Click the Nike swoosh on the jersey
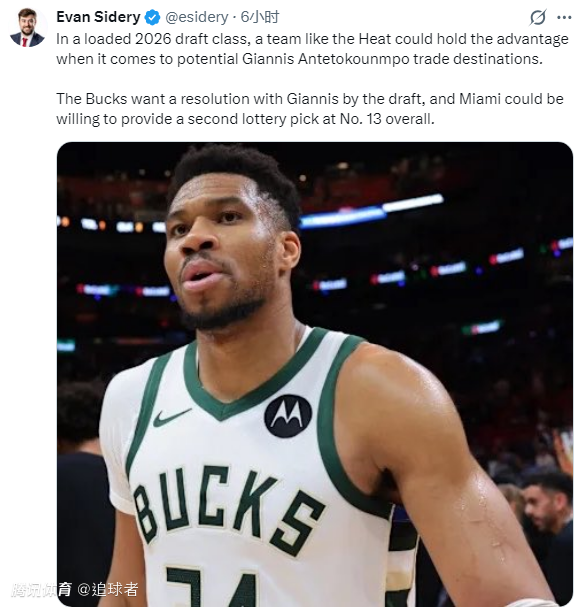This screenshot has width=582, height=607. (172, 417)
